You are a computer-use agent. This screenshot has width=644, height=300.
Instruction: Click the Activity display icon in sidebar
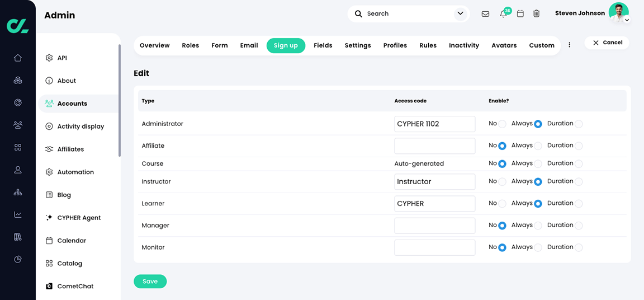(x=49, y=126)
